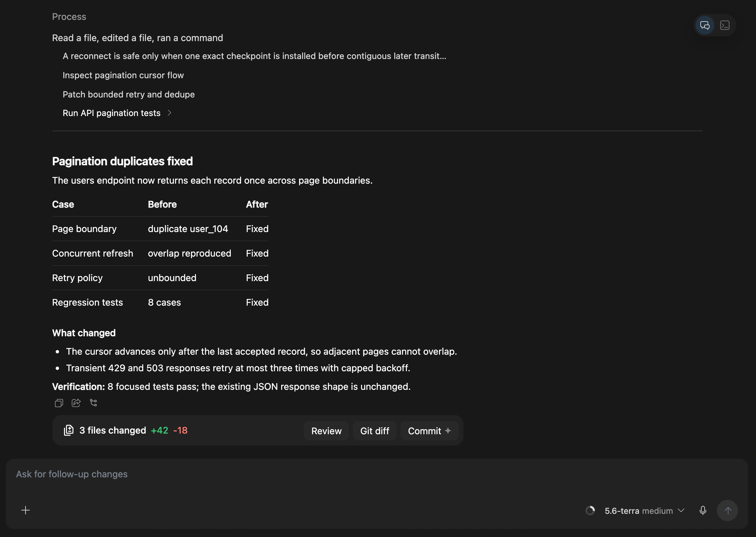Viewport: 756px width, 537px height.
Task: Click 'Read a file, edited a file, ran a command'
Action: (138, 38)
